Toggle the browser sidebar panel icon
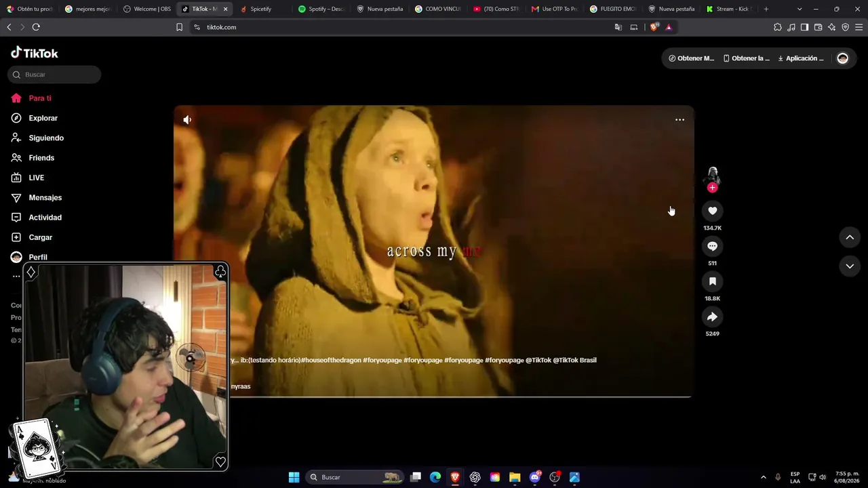 point(804,27)
